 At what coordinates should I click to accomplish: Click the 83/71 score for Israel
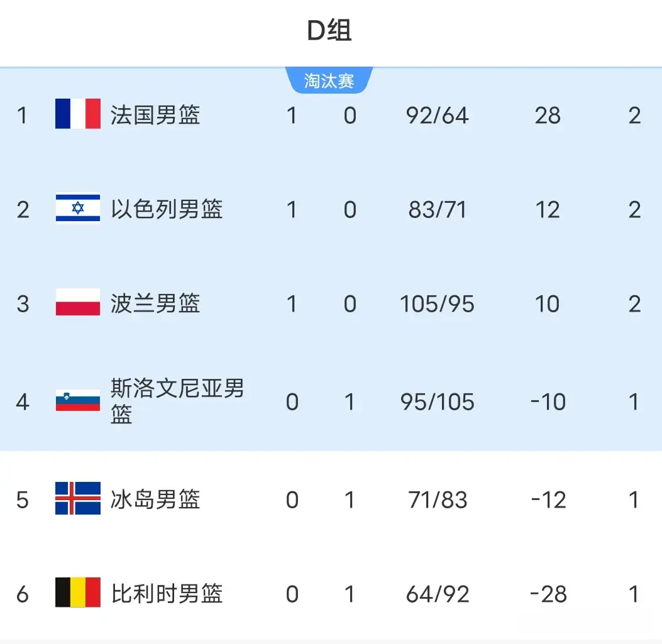click(x=438, y=210)
